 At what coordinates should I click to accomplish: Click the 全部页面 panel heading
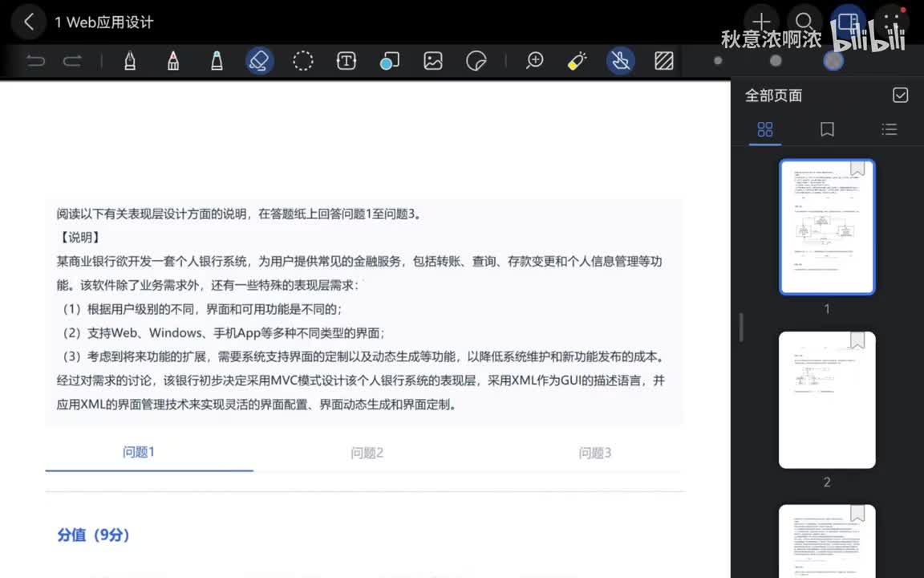pyautogui.click(x=773, y=96)
